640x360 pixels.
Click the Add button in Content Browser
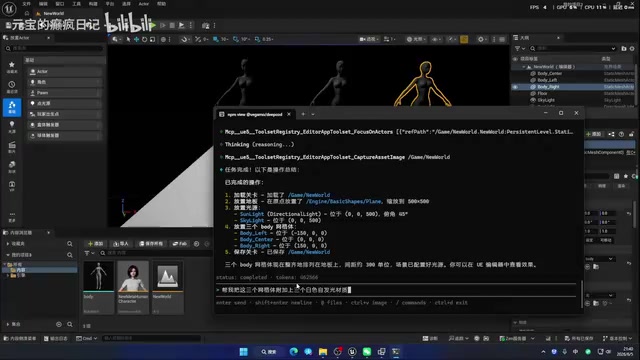(x=96, y=244)
